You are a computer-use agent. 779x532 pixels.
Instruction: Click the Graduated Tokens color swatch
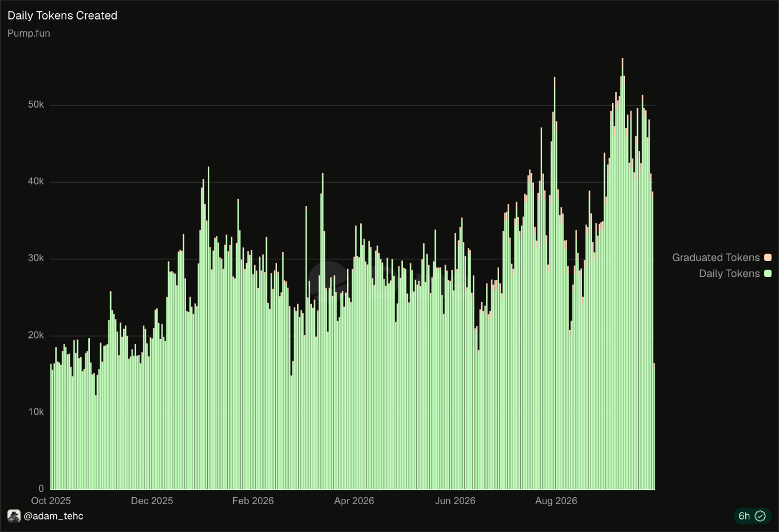click(768, 258)
